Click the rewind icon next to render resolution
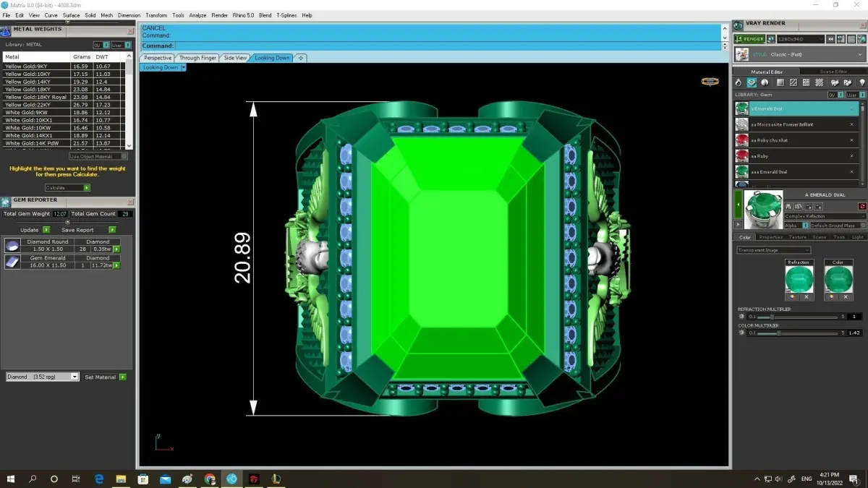The height and width of the screenshot is (488, 868). (x=832, y=39)
